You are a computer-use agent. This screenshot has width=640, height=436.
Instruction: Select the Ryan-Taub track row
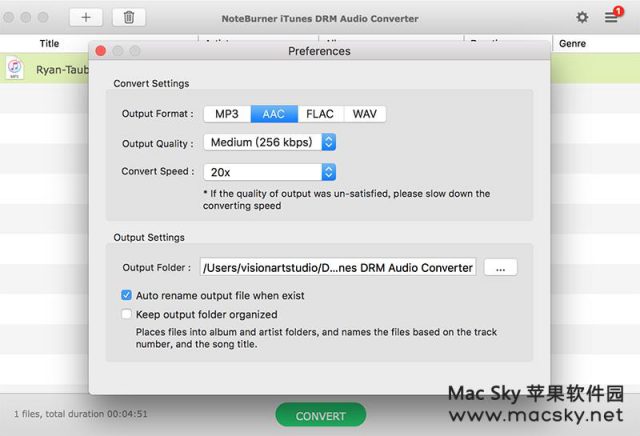pyautogui.click(x=44, y=68)
